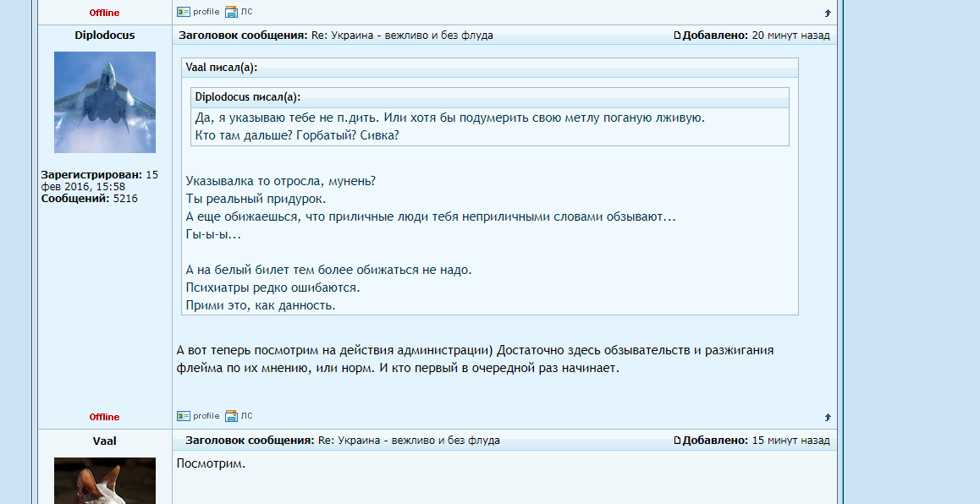Click Vaal's cat avatar
The width and height of the screenshot is (980, 504).
tap(103, 480)
